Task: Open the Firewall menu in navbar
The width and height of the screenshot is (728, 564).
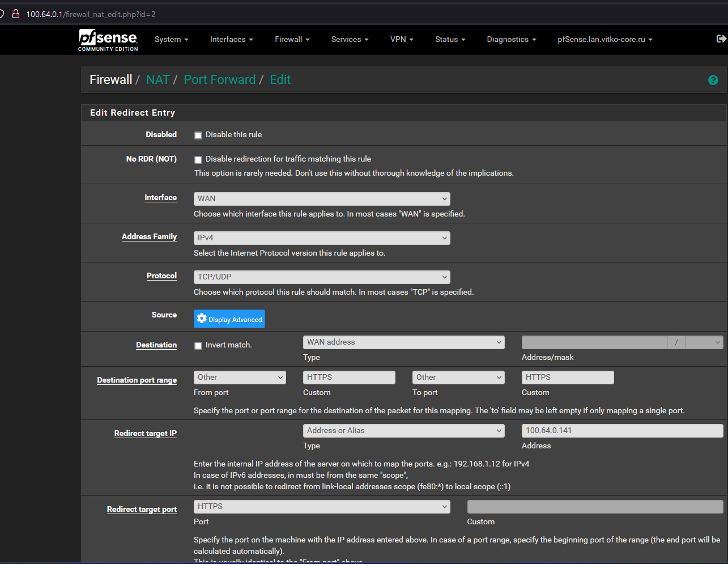Action: 292,40
